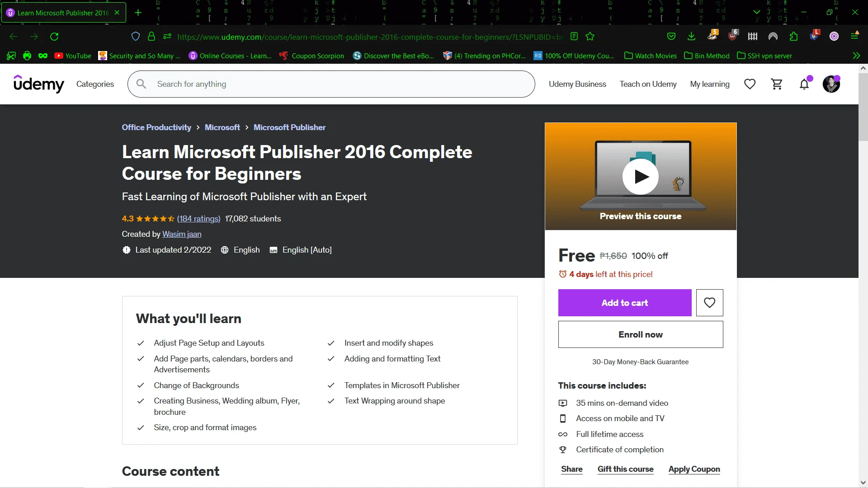Click the padlock site info icon
Screen dimensions: 868x488
click(151, 37)
